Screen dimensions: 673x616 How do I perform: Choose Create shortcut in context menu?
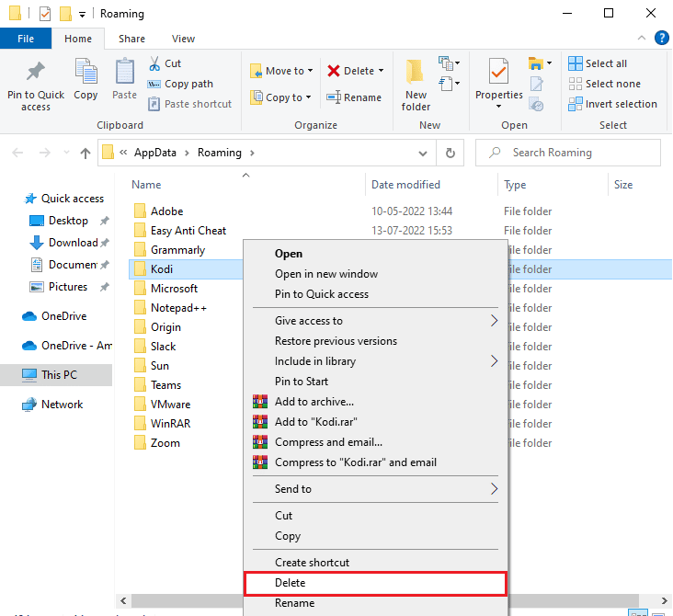click(375, 563)
